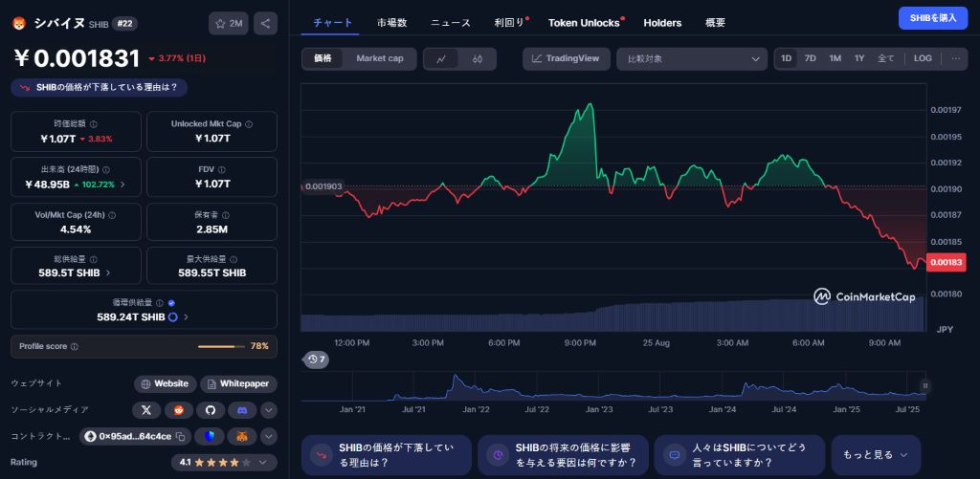Switch to the 概要 tab
980x479 pixels.
(x=715, y=23)
